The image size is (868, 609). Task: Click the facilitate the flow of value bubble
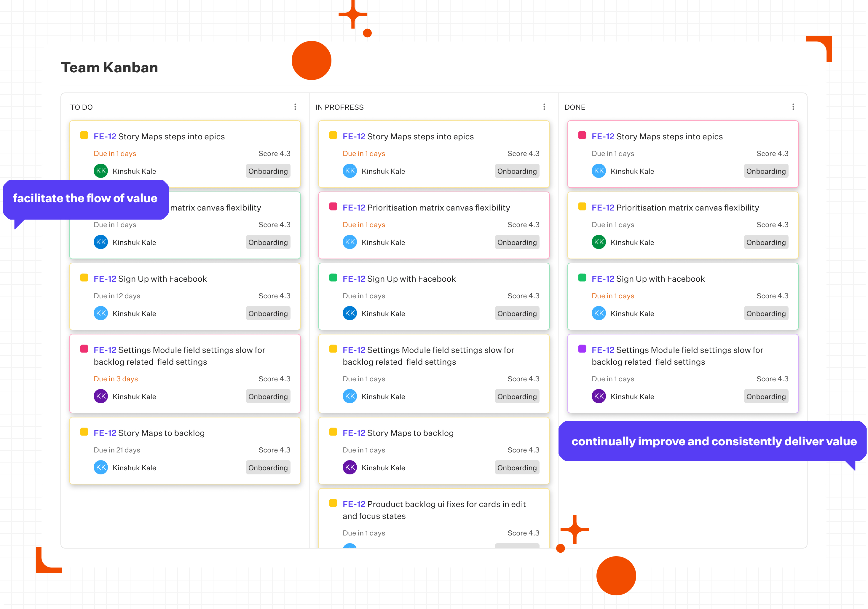tap(85, 198)
